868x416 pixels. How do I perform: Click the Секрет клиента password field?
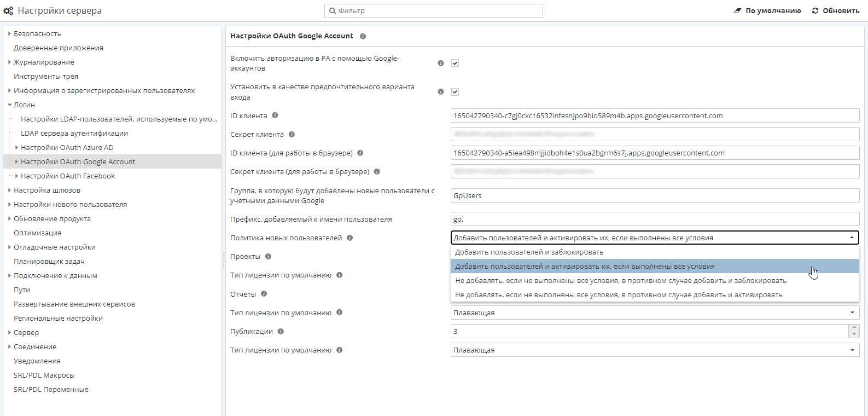[655, 134]
